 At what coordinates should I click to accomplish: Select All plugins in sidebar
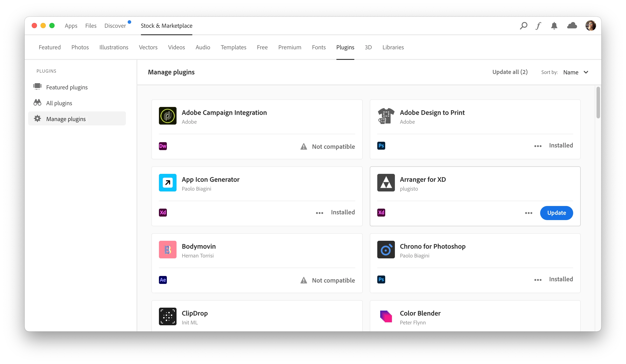pyautogui.click(x=59, y=103)
